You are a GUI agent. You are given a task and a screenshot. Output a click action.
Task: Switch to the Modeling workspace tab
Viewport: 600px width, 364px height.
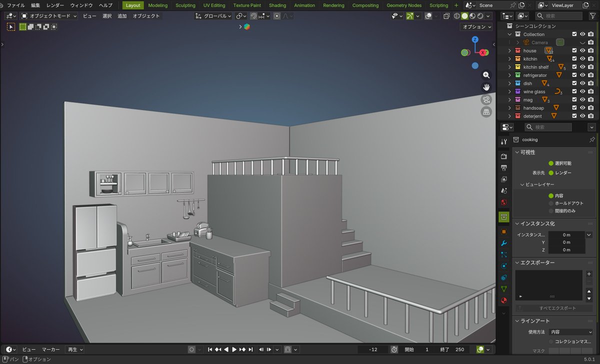click(158, 5)
